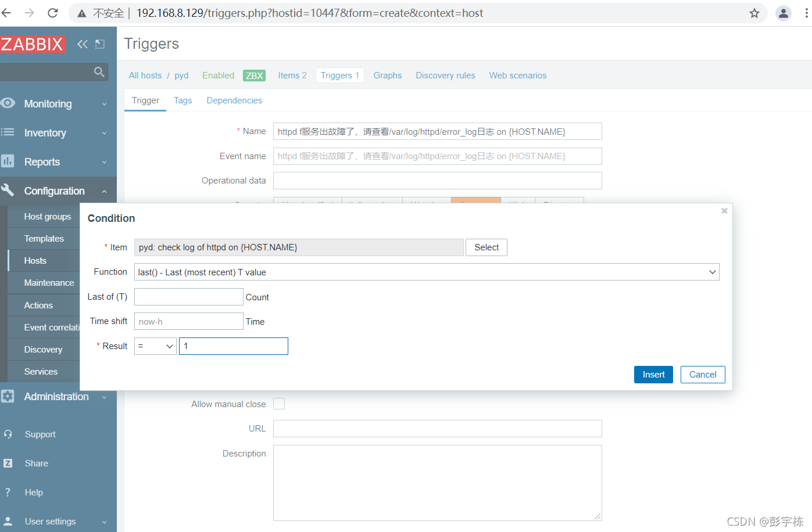Click the Zabbix logo
The height and width of the screenshot is (532, 812).
[x=32, y=44]
